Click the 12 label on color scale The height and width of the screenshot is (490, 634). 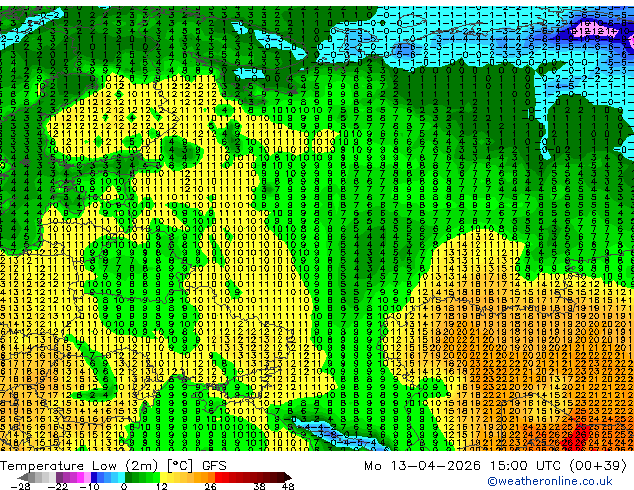click(162, 486)
